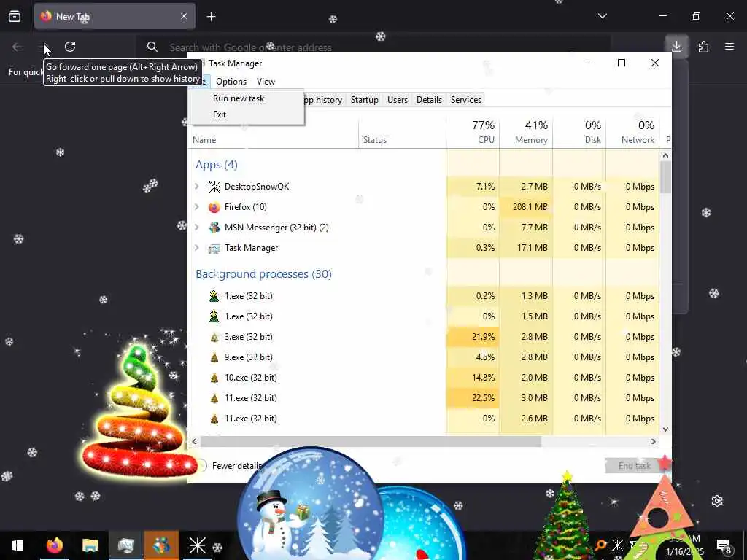Click the DesktopSnowOK snowflake icon in list
Viewport: 747px width, 560px height.
coord(214,187)
